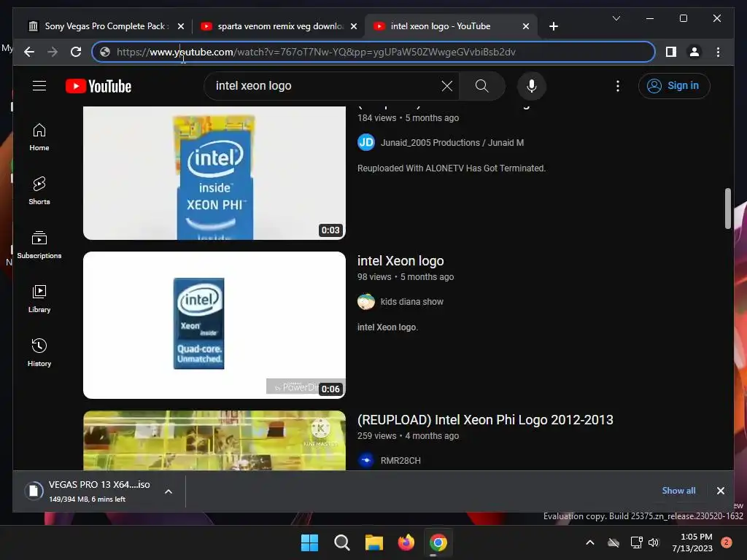Open the Windows Start menu
Screen dimensions: 747x560
pos(309,542)
